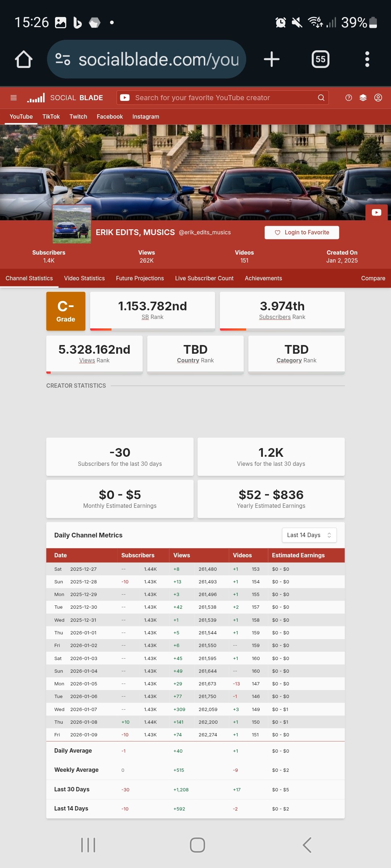Click the SB Rank label

click(152, 317)
